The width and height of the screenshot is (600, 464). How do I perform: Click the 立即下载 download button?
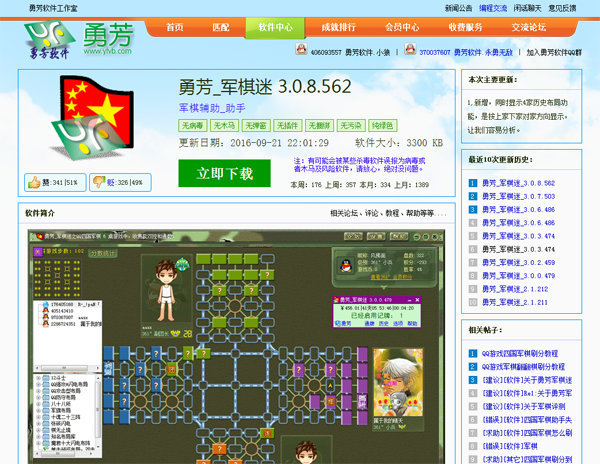(x=224, y=173)
